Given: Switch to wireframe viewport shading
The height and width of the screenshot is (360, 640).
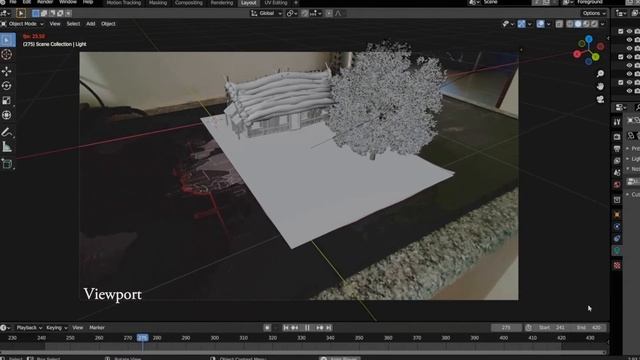Looking at the screenshot, I should point(570,24).
